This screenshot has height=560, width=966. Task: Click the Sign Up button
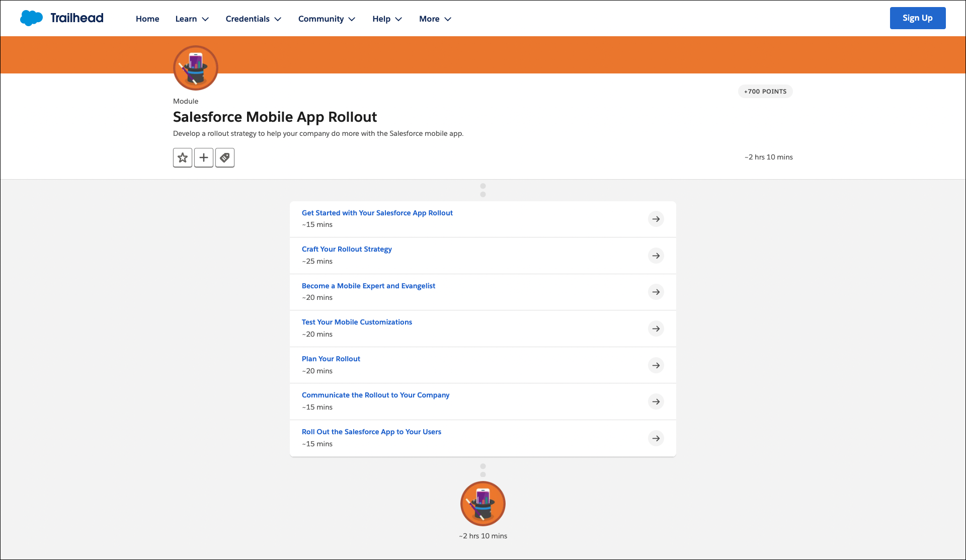coord(918,18)
